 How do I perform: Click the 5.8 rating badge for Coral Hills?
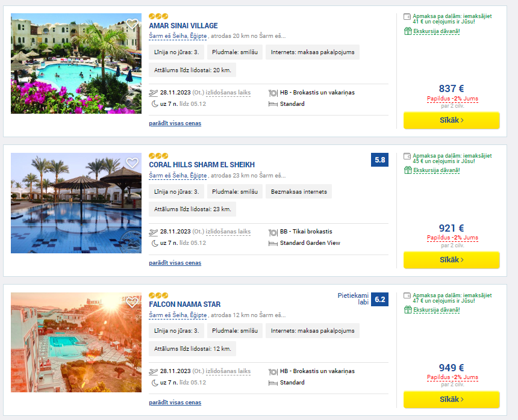[379, 160]
